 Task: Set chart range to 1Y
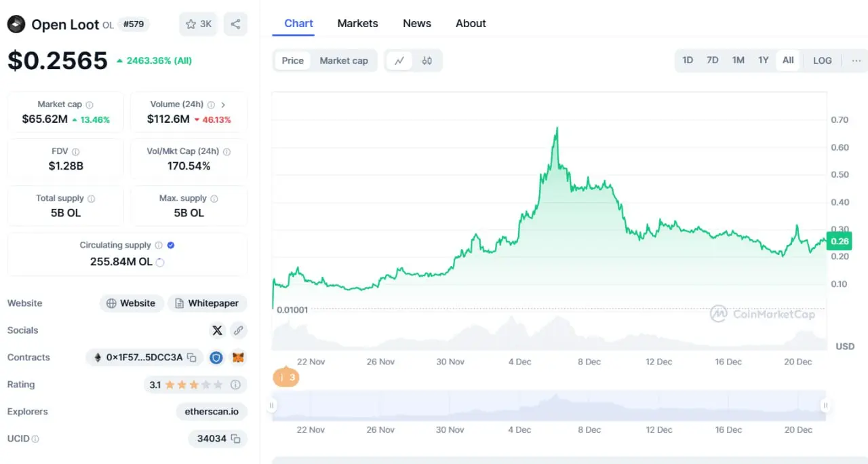(764, 60)
